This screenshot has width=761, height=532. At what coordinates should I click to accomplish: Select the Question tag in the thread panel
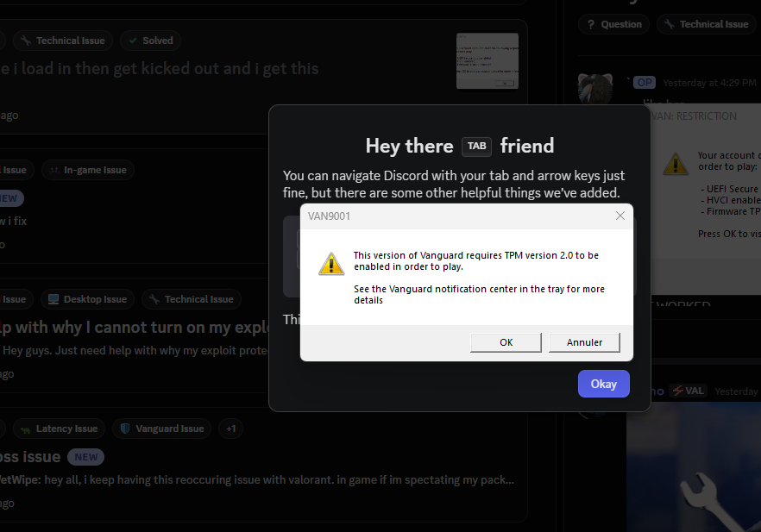[x=614, y=24]
